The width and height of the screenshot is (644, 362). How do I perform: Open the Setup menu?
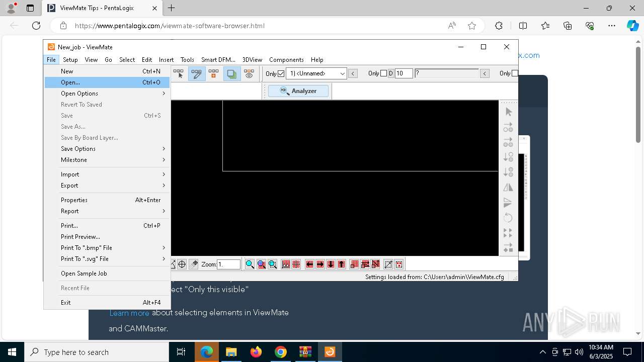[70, 59]
